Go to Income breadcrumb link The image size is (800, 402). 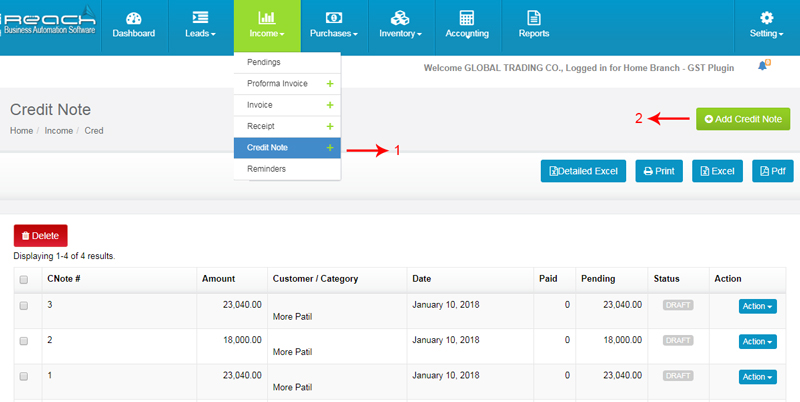click(59, 131)
